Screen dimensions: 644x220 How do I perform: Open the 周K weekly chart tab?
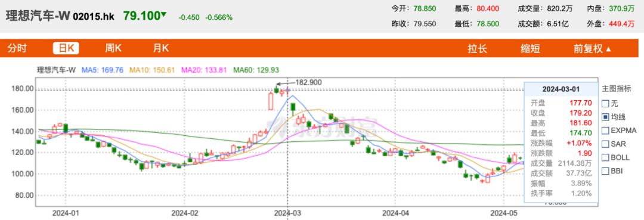coord(113,48)
